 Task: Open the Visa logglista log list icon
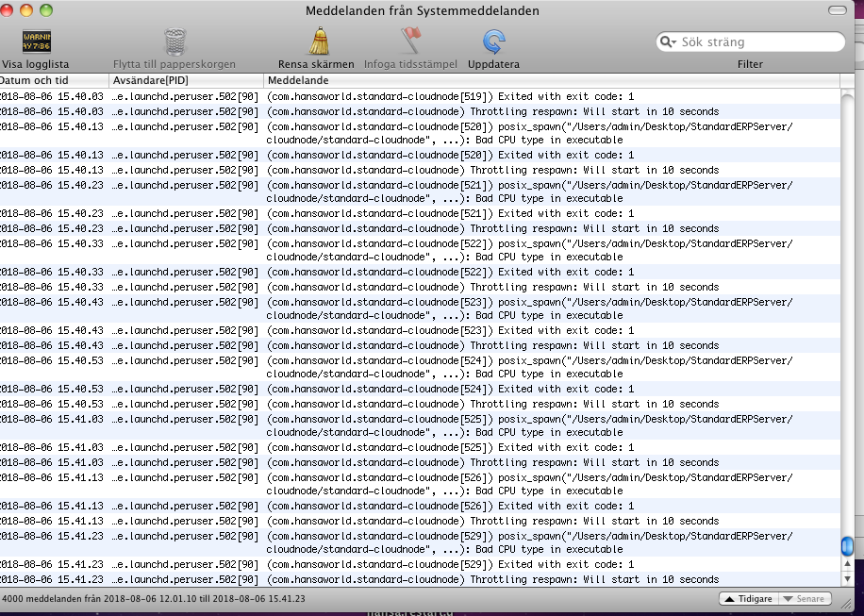tap(37, 42)
